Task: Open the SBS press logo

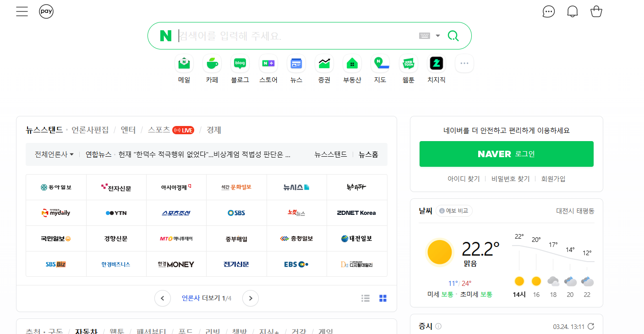Action: click(237, 213)
